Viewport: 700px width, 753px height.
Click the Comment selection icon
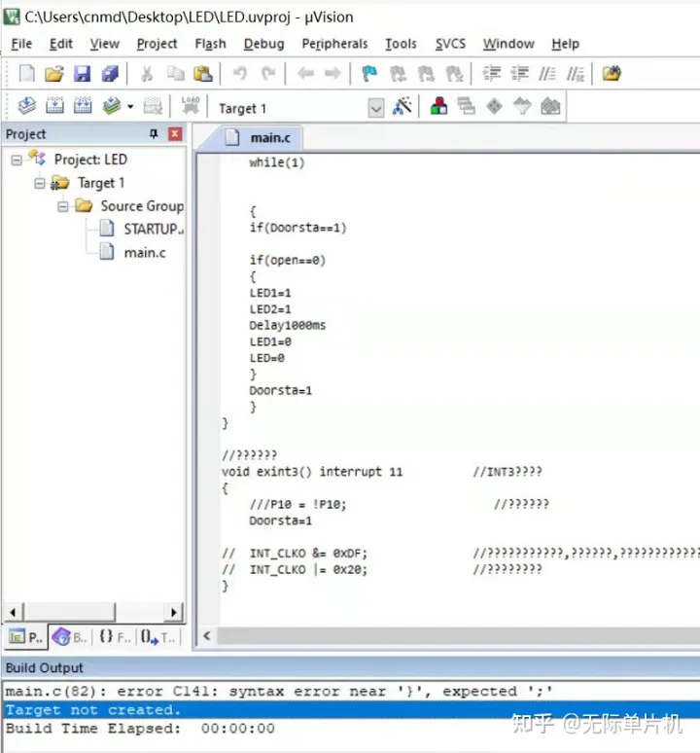click(547, 74)
